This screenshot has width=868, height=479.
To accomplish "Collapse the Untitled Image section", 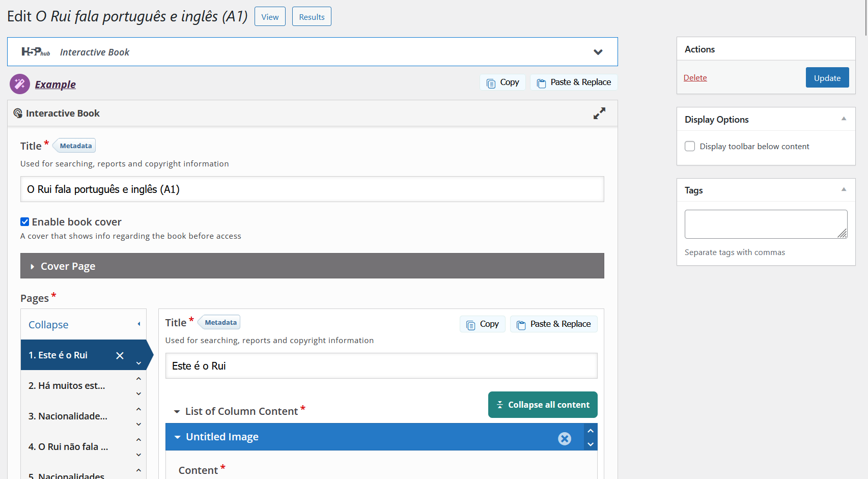I will coord(177,437).
